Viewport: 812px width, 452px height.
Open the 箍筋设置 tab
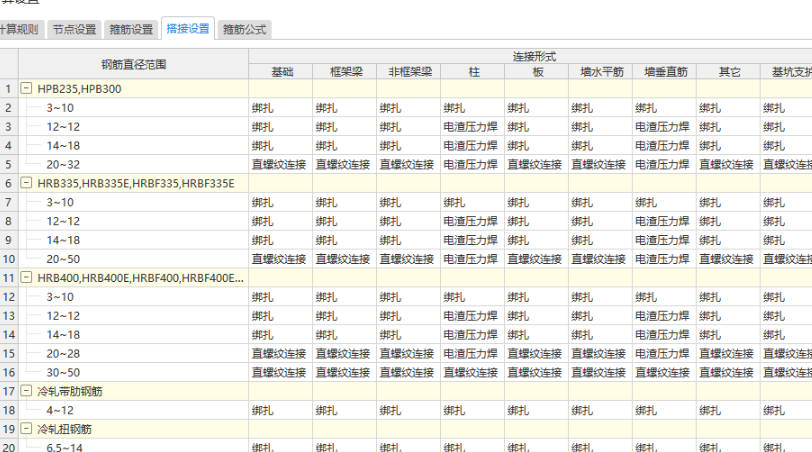131,30
